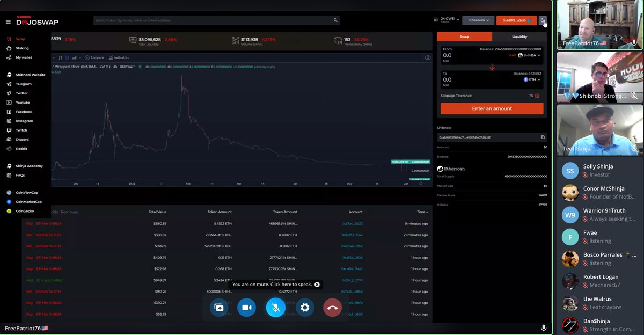The height and width of the screenshot is (335, 644).
Task: Select participant Conor McShinja
Action: (600, 193)
